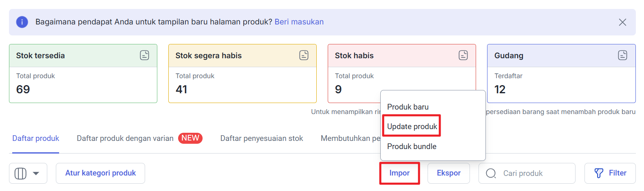Open report icon on Stok segera habis card

pos(304,55)
